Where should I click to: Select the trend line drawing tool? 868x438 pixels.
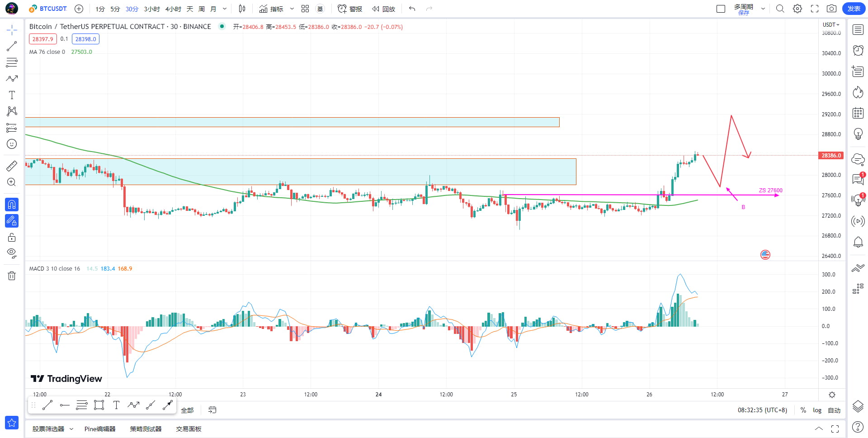(12, 46)
